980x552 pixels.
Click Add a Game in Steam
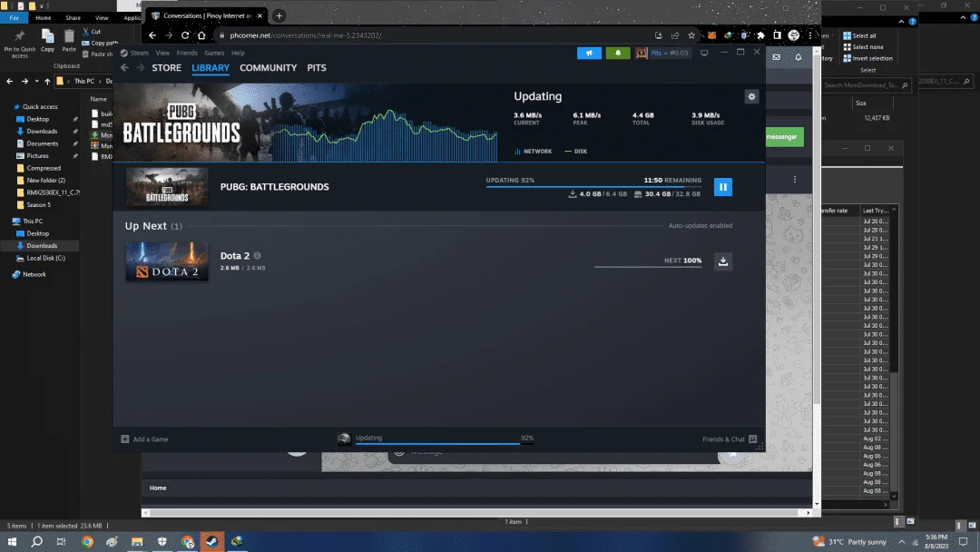144,439
